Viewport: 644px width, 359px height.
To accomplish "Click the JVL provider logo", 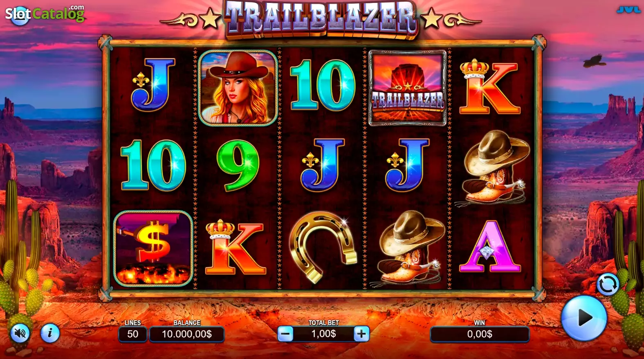I will click(628, 9).
